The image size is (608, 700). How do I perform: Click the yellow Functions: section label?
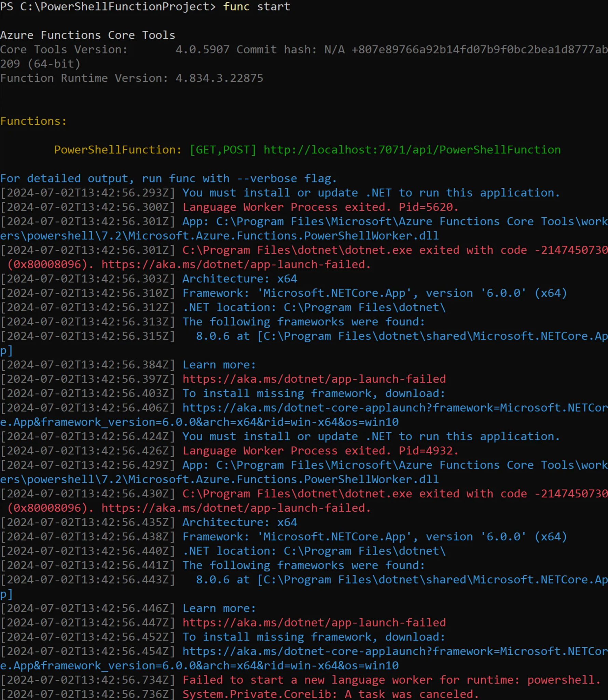tap(33, 121)
